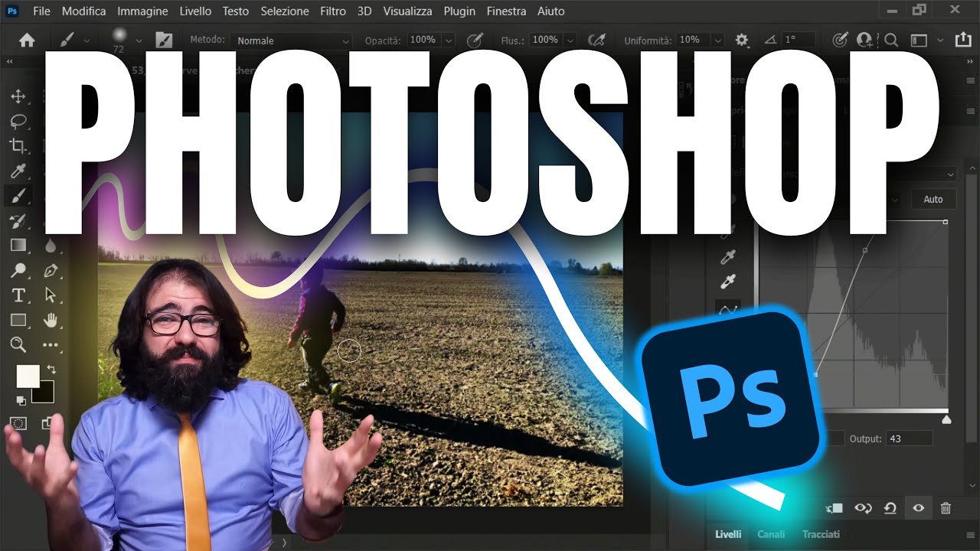This screenshot has height=551, width=980.
Task: Click the search magnifier in options bar
Action: (x=891, y=40)
